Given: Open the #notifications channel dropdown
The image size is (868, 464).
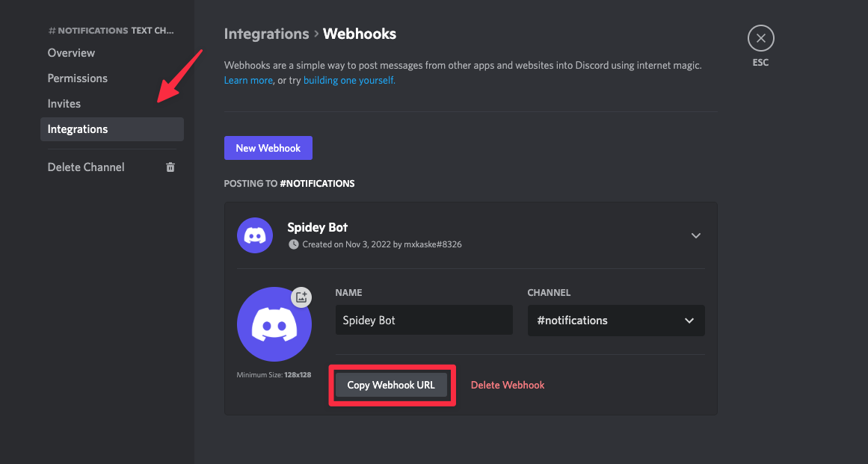Looking at the screenshot, I should click(615, 321).
